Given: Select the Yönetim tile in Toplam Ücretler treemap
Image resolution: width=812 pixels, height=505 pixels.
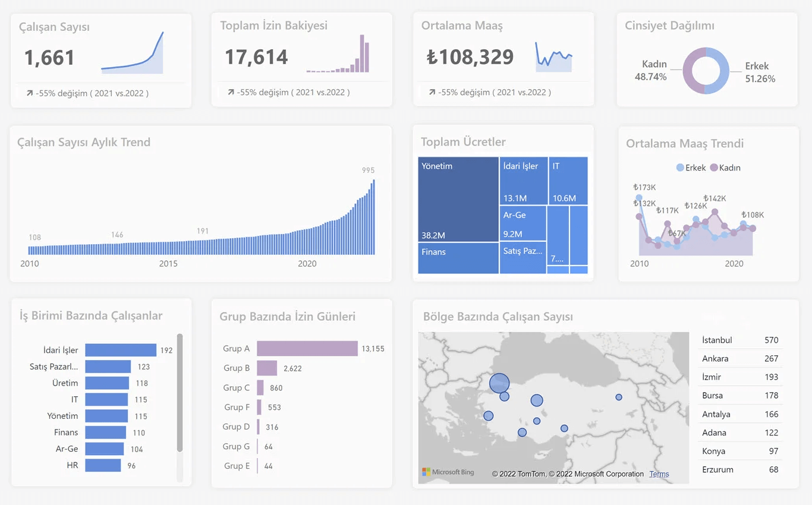Looking at the screenshot, I should [x=458, y=199].
